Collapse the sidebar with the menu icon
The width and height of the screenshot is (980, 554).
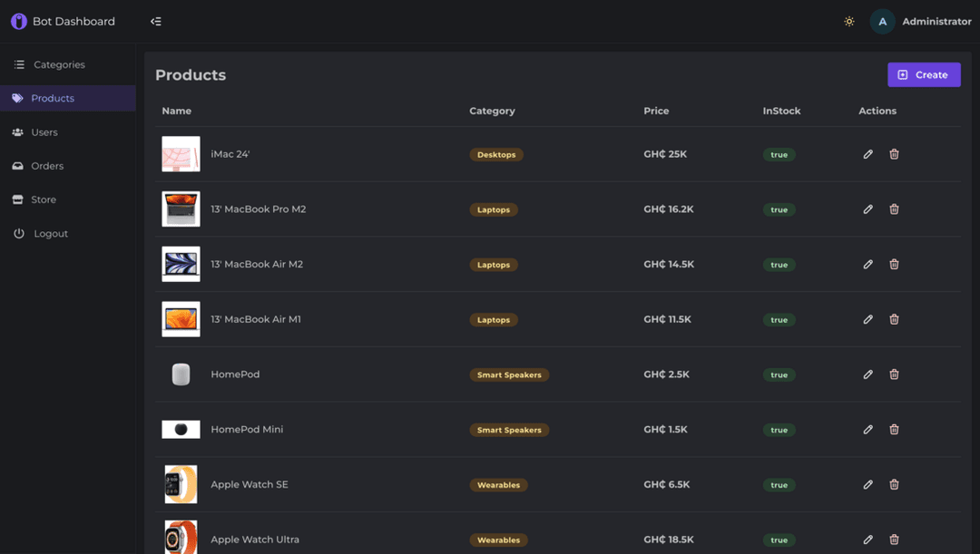point(156,21)
